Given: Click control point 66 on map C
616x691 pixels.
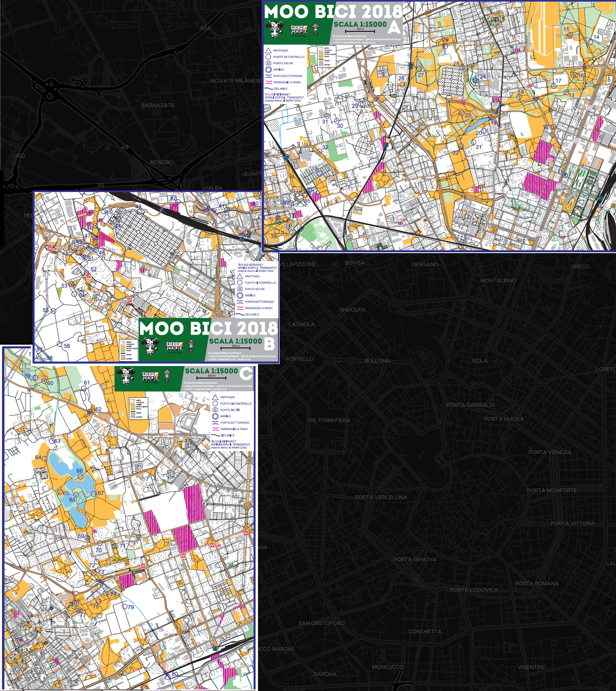Looking at the screenshot, I should [80, 477].
